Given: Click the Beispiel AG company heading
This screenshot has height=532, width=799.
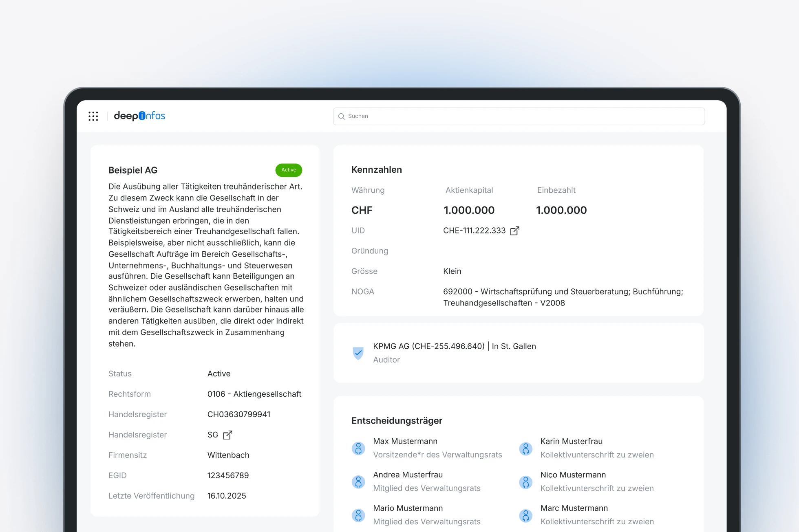Looking at the screenshot, I should click(x=133, y=170).
